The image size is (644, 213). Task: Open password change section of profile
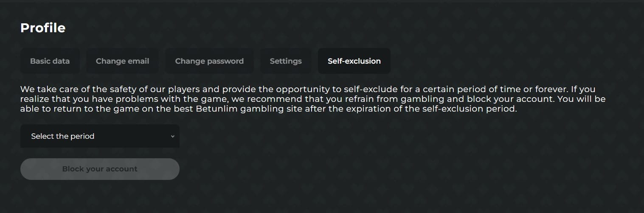tap(209, 61)
